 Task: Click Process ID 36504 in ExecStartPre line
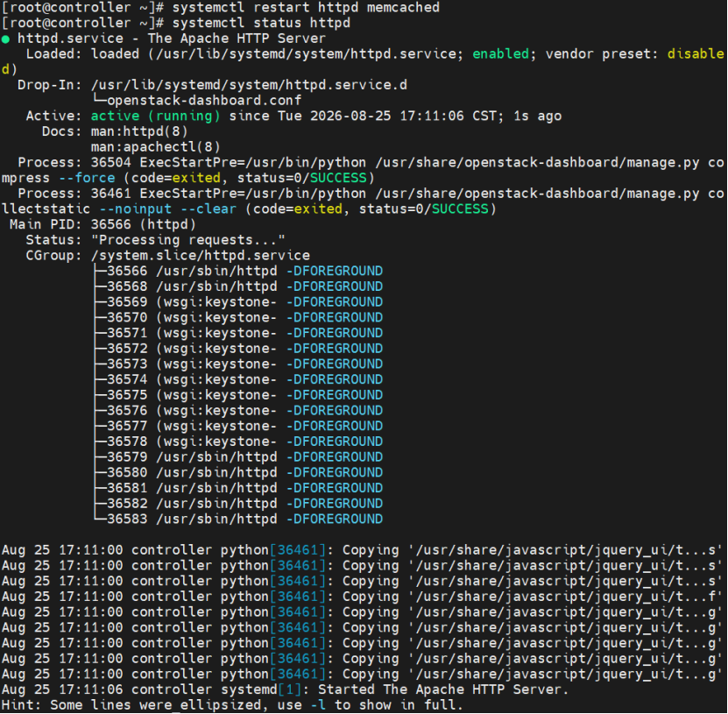(x=111, y=162)
